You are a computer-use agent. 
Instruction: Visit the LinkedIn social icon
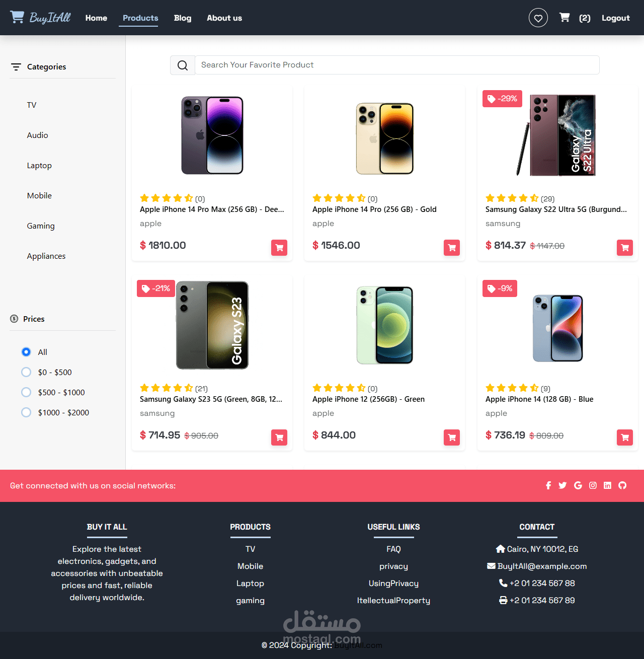(x=607, y=485)
